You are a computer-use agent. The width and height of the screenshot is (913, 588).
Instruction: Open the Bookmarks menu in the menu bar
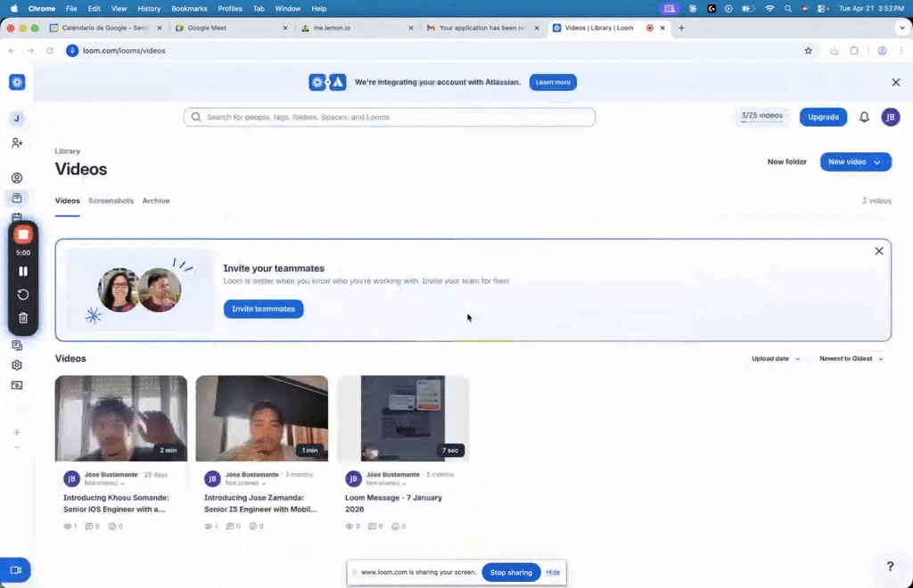[189, 9]
